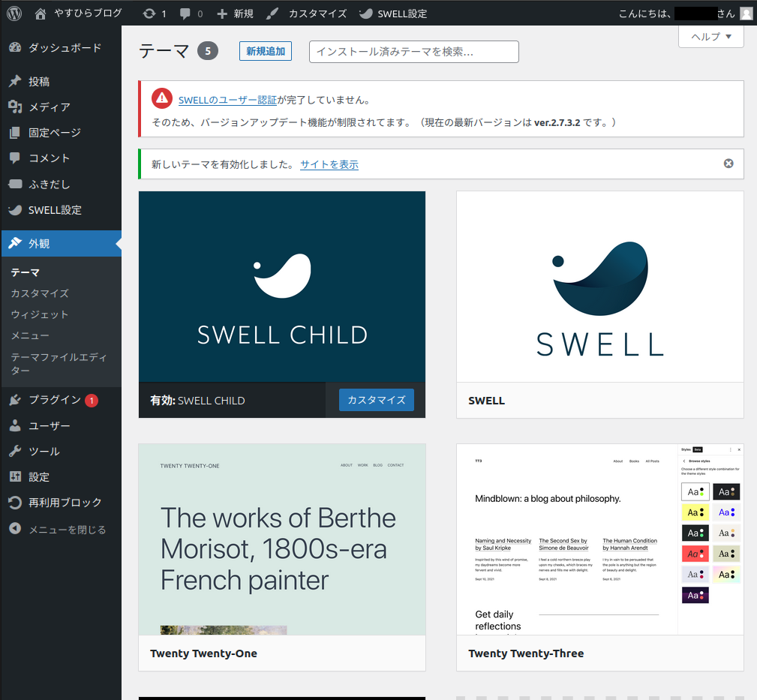757x700 pixels.
Task: Click the plugin update count badge
Action: (x=92, y=400)
